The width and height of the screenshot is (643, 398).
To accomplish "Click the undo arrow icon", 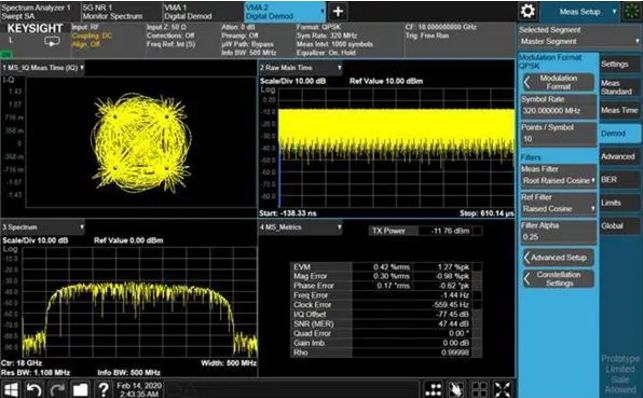I will pyautogui.click(x=34, y=389).
